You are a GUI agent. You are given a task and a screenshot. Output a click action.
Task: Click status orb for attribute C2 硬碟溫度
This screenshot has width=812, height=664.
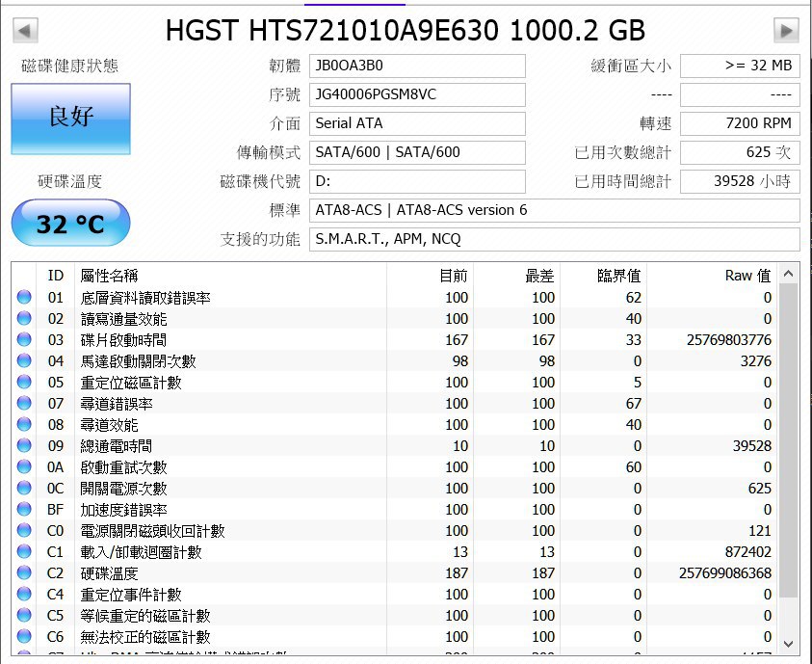24,573
